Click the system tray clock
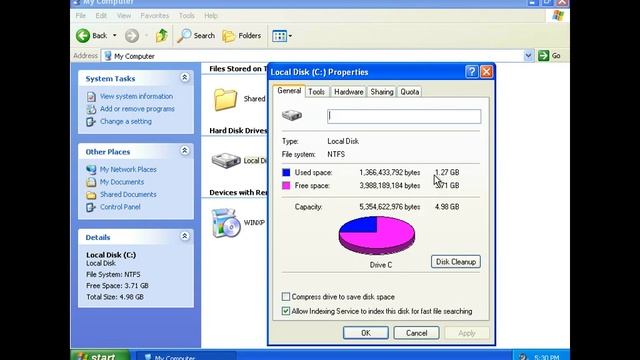The image size is (640, 360). click(x=547, y=356)
